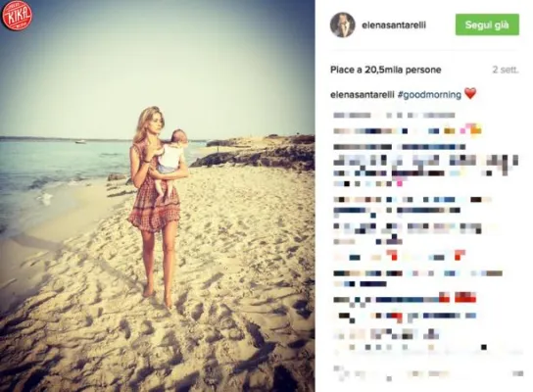
Task: Click the blurred pink and orange emoji comment
Action: (471, 129)
